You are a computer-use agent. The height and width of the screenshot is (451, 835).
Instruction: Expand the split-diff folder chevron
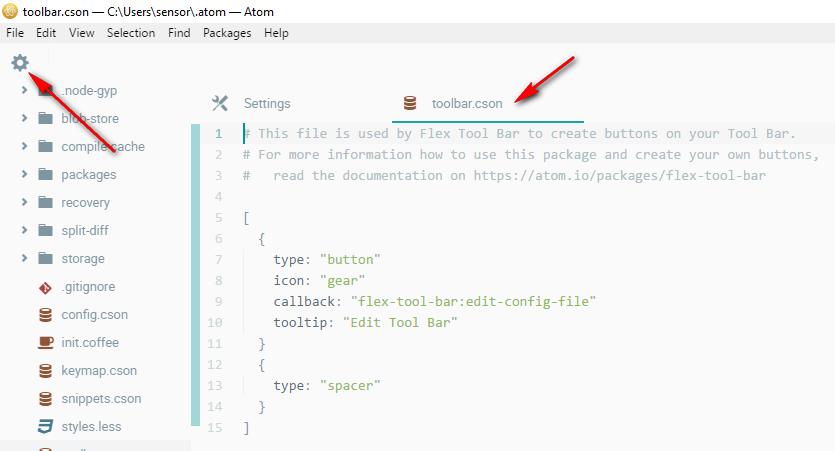tap(24, 230)
